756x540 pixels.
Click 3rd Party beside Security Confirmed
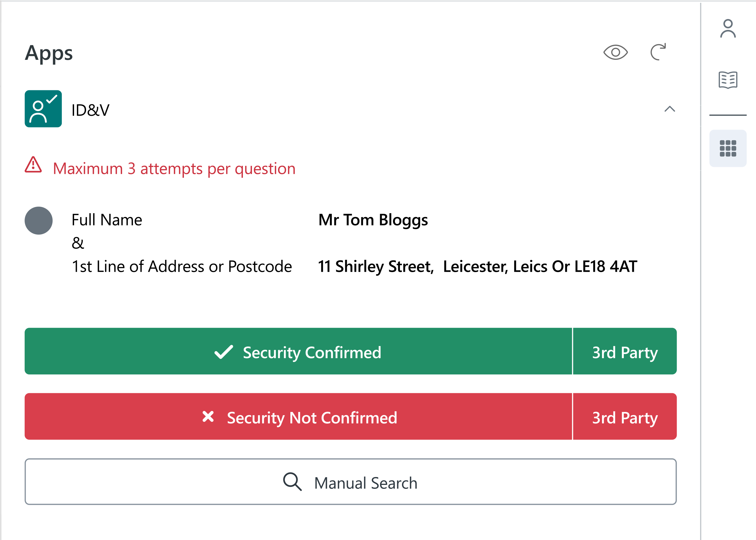pos(625,352)
